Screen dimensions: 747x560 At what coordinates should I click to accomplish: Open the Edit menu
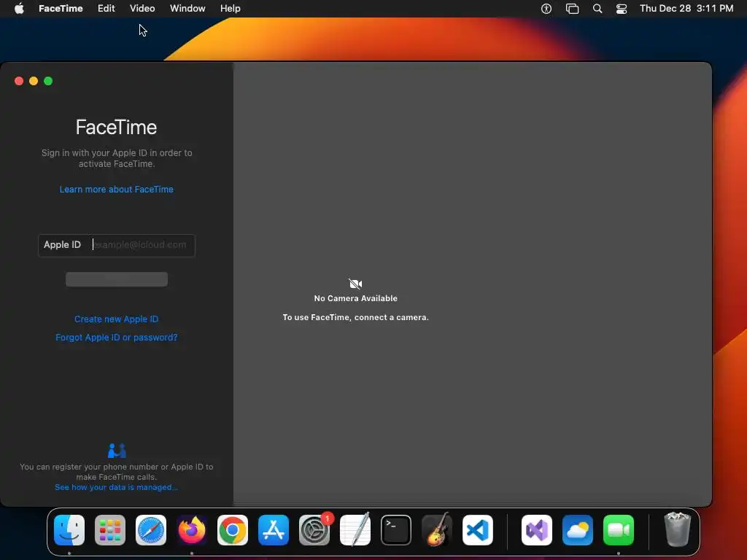107,8
